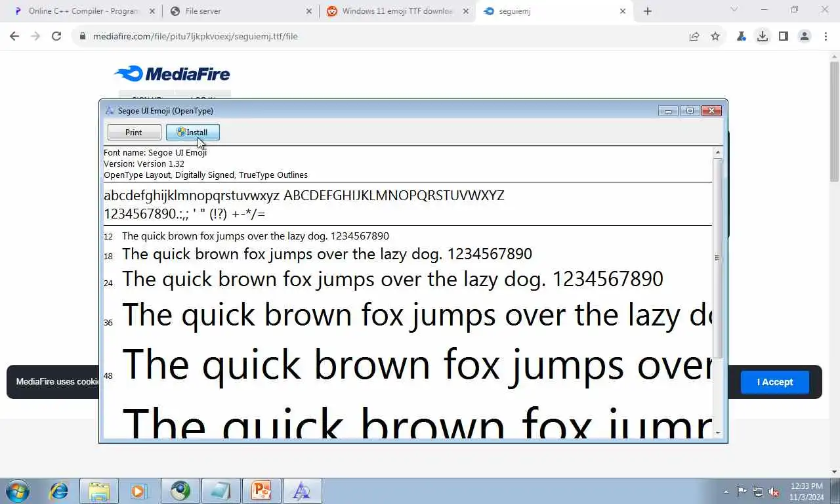The image size is (840, 504).
Task: Go back in Chrome
Action: click(x=14, y=36)
